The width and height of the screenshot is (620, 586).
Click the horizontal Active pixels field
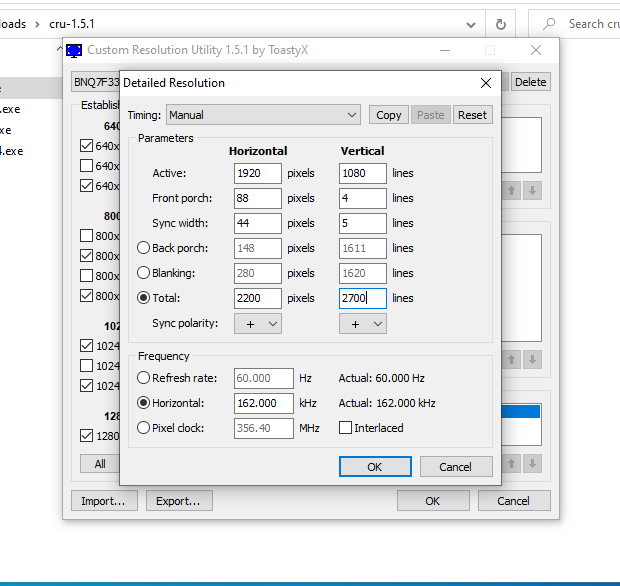click(258, 173)
